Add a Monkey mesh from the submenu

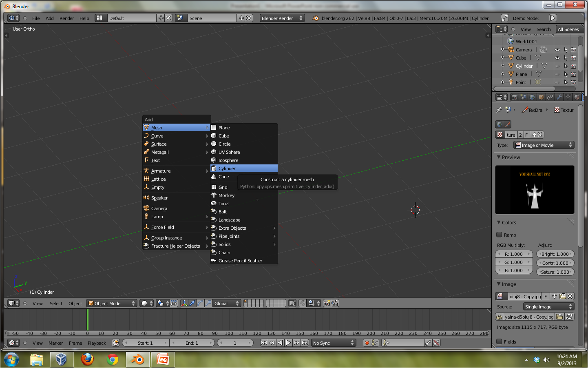[244, 195]
